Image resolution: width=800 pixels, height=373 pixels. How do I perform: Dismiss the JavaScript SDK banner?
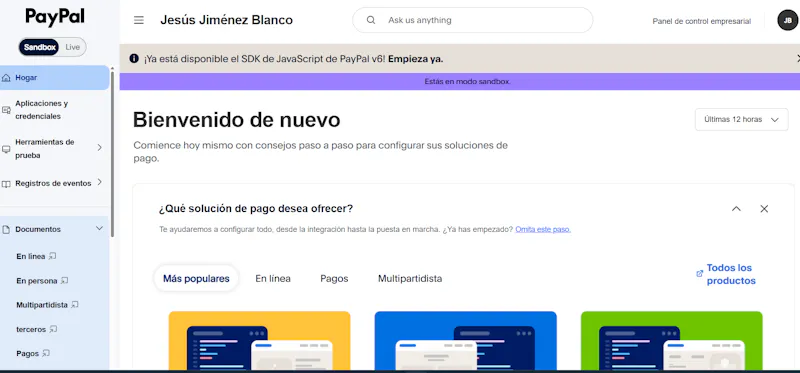point(798,59)
